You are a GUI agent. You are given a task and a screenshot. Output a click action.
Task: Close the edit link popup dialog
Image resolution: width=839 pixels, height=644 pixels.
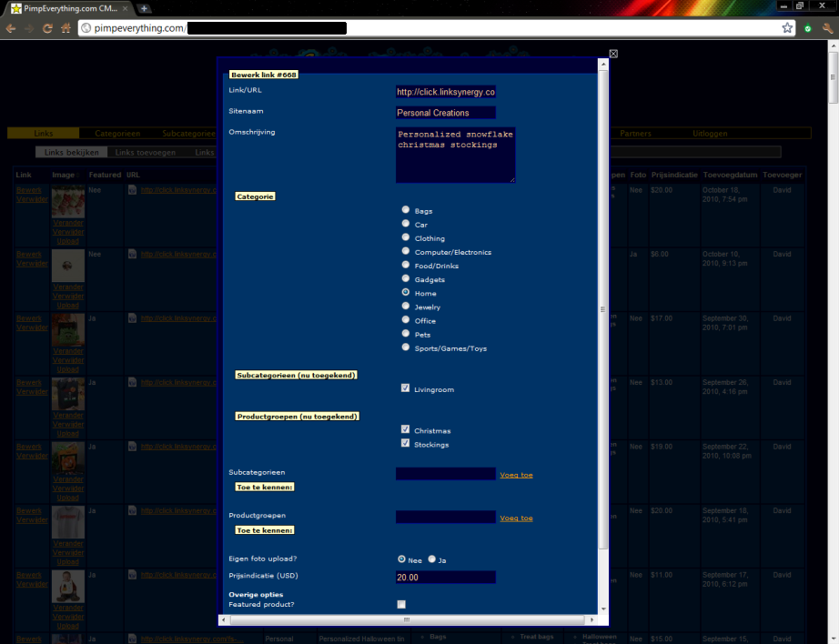(x=613, y=54)
